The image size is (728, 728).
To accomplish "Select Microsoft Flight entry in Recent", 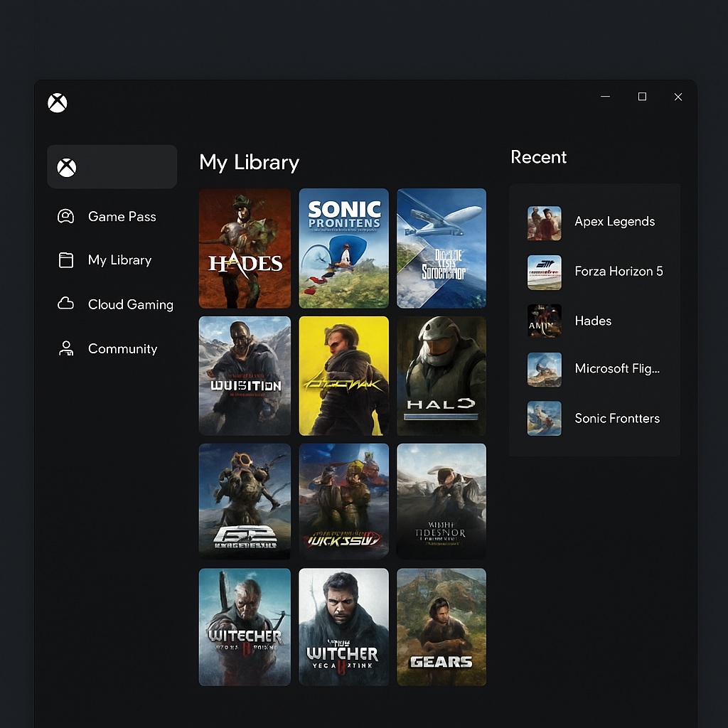I will click(616, 368).
